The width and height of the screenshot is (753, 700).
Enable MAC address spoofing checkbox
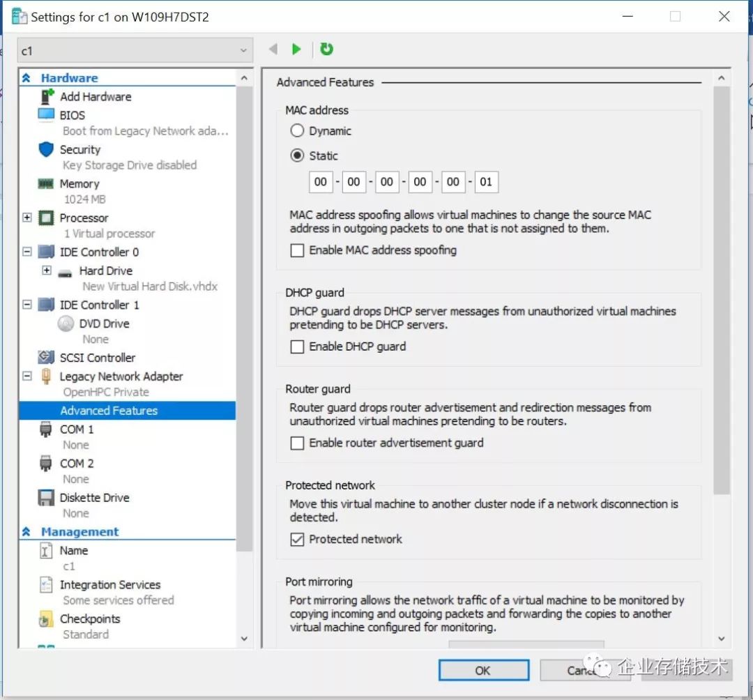(298, 250)
